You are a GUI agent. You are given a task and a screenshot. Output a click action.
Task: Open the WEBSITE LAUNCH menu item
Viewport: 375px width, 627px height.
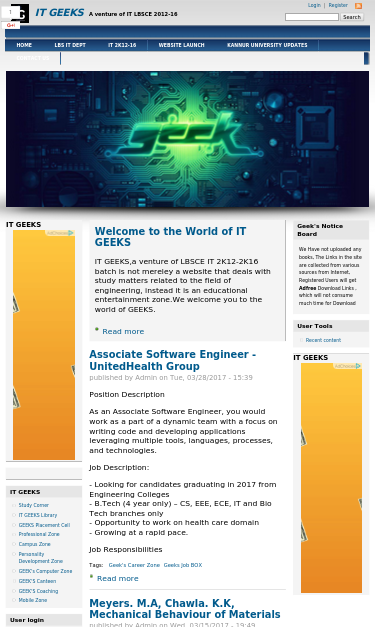(182, 45)
